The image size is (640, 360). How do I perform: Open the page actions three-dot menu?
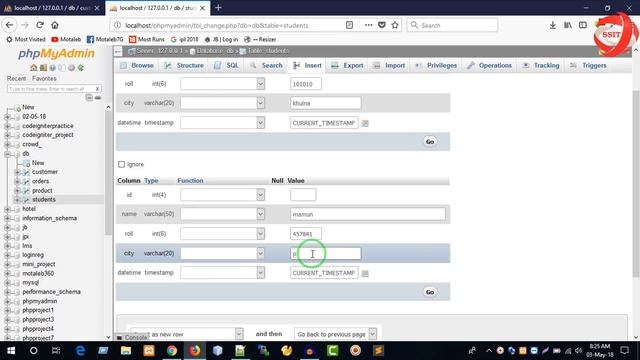point(369,25)
